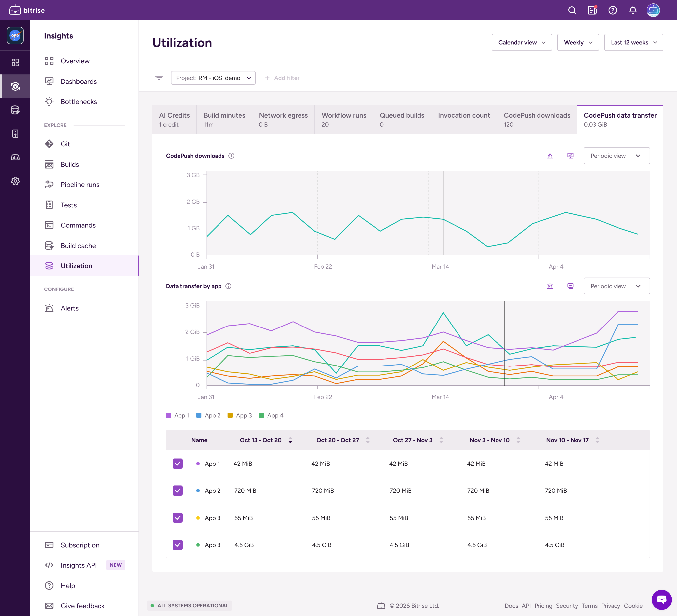Open the Calendar view dropdown
Viewport: 677px width, 616px height.
pyautogui.click(x=522, y=42)
